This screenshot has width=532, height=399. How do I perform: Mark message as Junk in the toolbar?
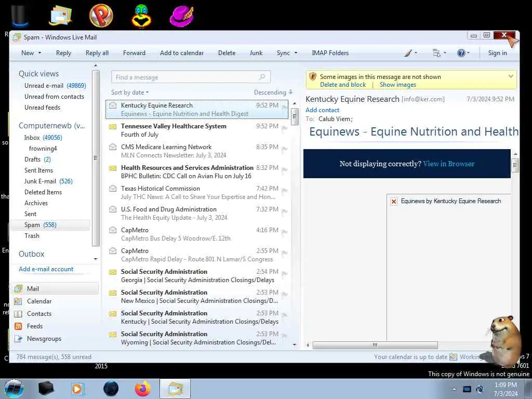(x=256, y=53)
